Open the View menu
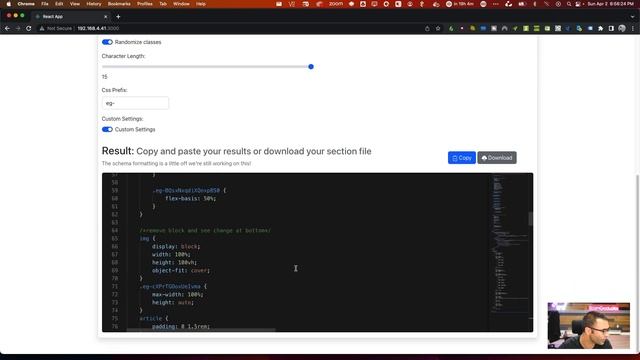 click(x=75, y=4)
